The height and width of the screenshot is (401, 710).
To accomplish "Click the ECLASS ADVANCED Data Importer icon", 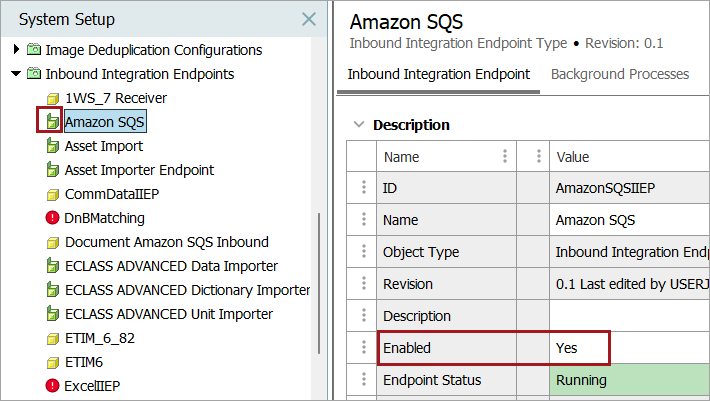I will click(52, 266).
